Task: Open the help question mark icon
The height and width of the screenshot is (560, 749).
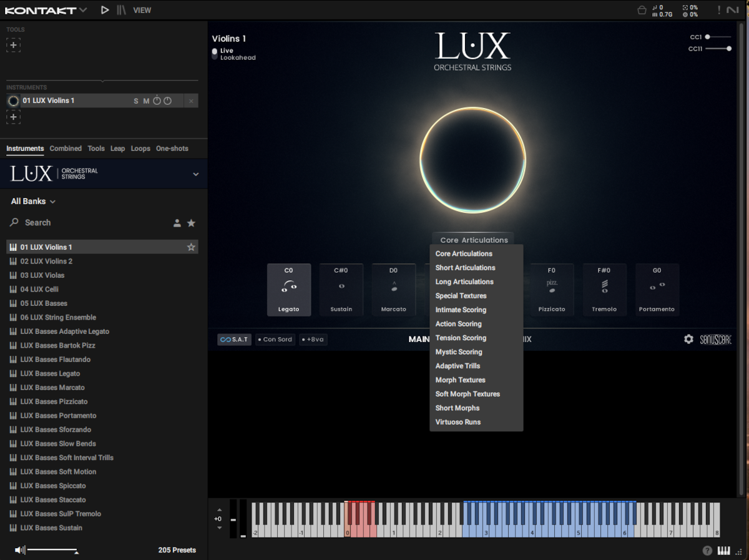Action: 707,551
